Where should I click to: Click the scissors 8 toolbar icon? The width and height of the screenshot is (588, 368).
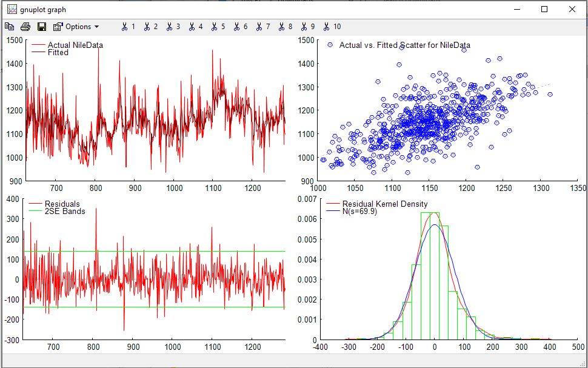pyautogui.click(x=285, y=27)
